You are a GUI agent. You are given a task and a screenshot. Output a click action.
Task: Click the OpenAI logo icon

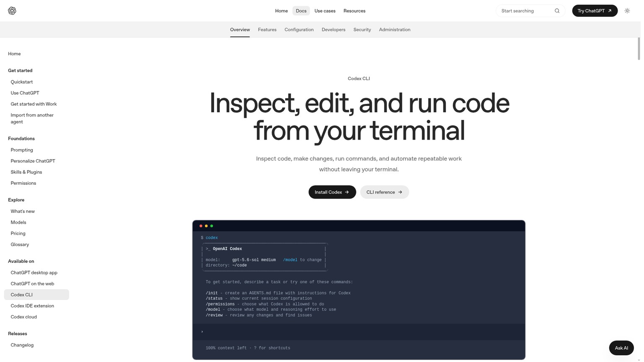click(x=12, y=11)
